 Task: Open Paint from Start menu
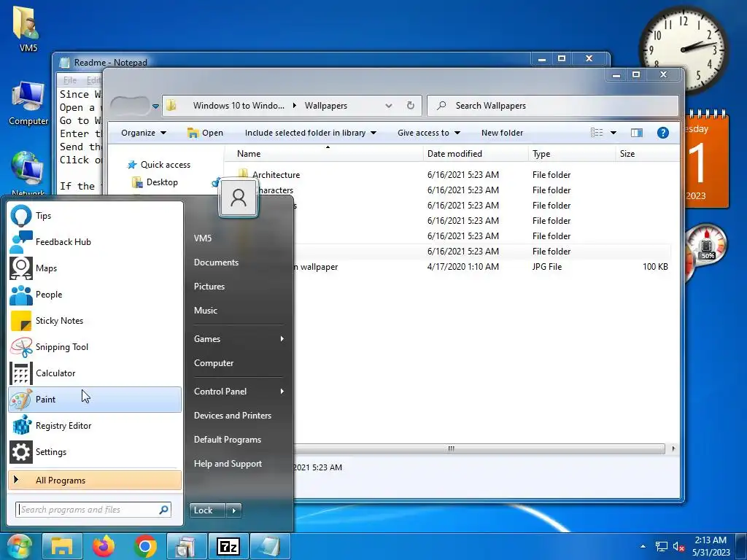point(94,399)
